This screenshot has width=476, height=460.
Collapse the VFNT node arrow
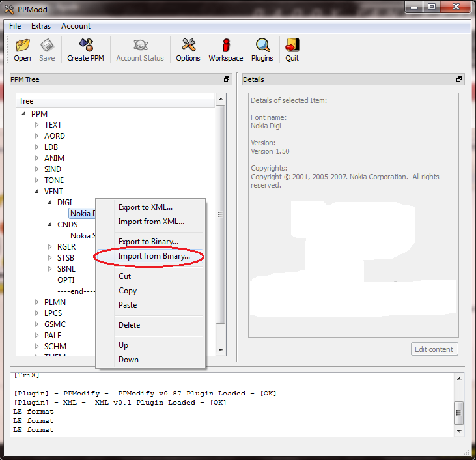36,192
